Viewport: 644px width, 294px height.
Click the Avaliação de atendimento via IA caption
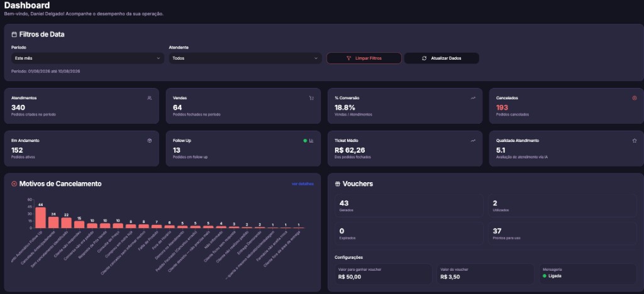point(521,157)
